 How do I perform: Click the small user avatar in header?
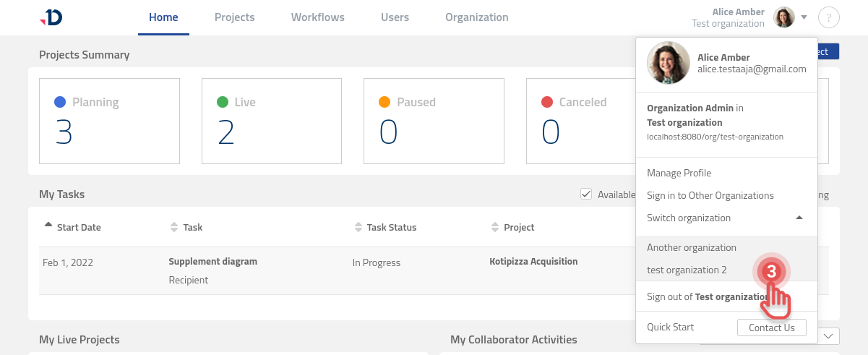(x=784, y=17)
